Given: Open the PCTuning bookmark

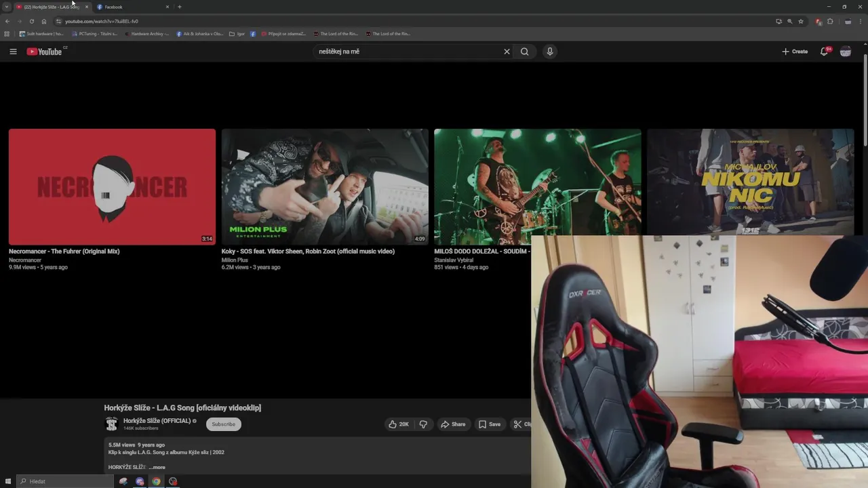Looking at the screenshot, I should pyautogui.click(x=94, y=33).
